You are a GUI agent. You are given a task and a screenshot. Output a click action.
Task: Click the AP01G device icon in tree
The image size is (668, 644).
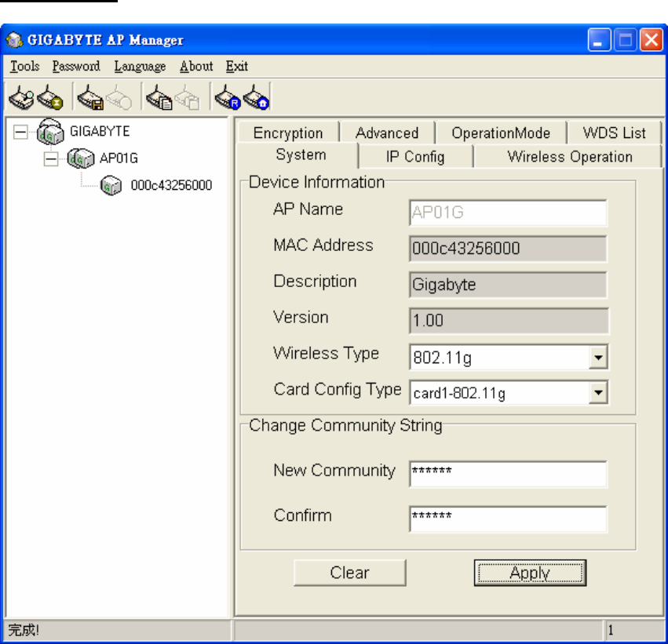[x=81, y=158]
